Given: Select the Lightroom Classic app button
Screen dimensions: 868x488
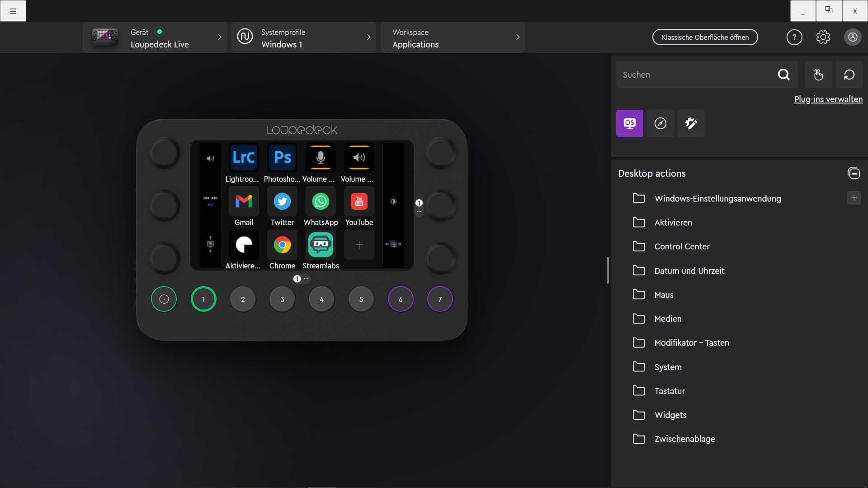Looking at the screenshot, I should click(x=244, y=158).
